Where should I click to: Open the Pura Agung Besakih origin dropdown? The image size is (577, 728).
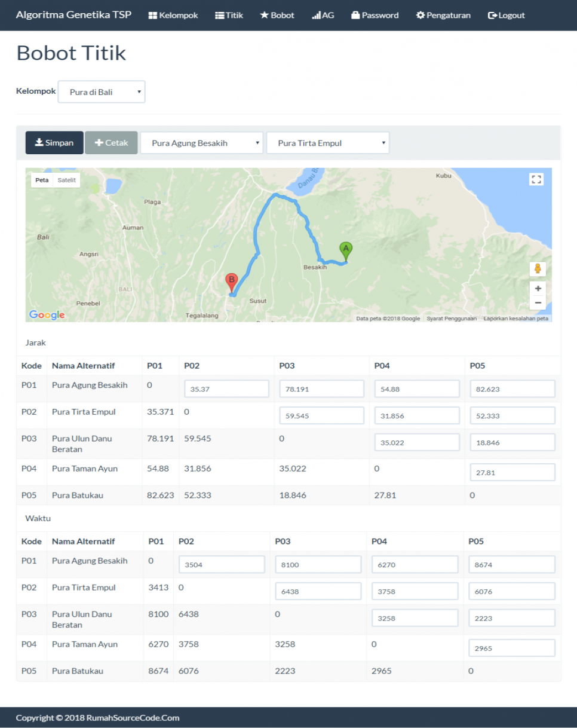point(201,143)
